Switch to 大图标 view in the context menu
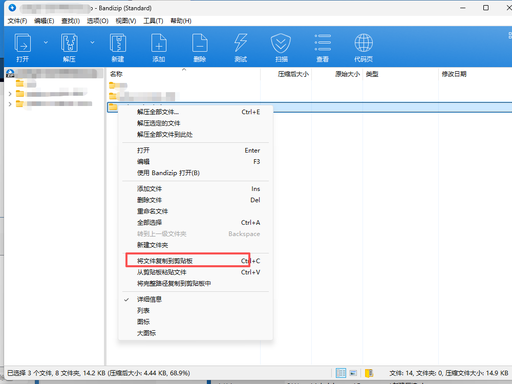The height and width of the screenshot is (384, 512). coord(196,333)
